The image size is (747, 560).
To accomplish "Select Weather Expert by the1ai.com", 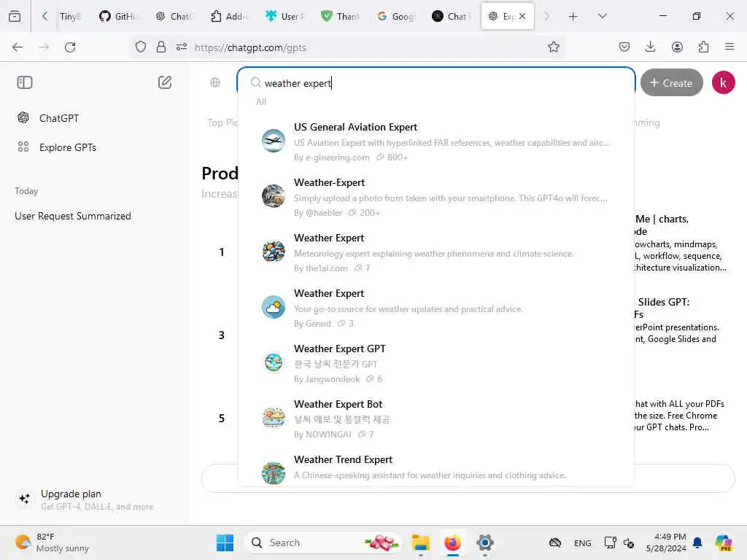I will (436, 252).
